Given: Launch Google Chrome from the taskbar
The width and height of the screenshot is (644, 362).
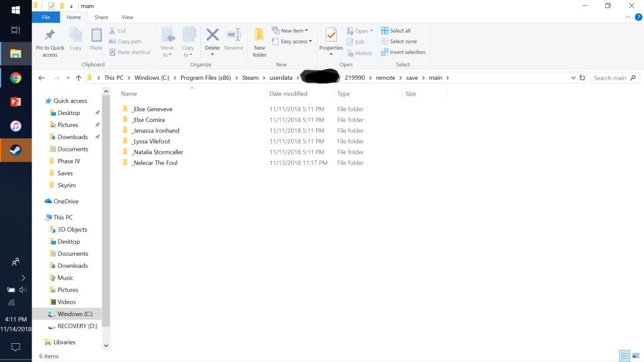Looking at the screenshot, I should (x=16, y=78).
